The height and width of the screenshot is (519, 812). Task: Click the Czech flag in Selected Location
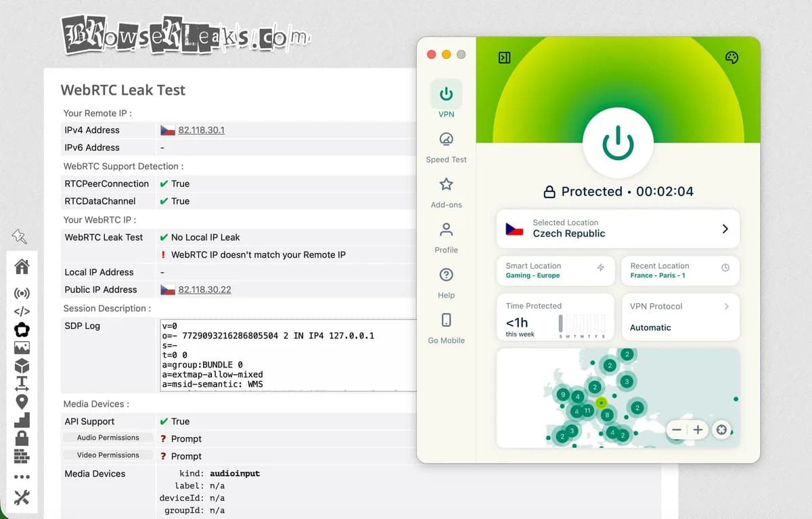click(x=514, y=229)
